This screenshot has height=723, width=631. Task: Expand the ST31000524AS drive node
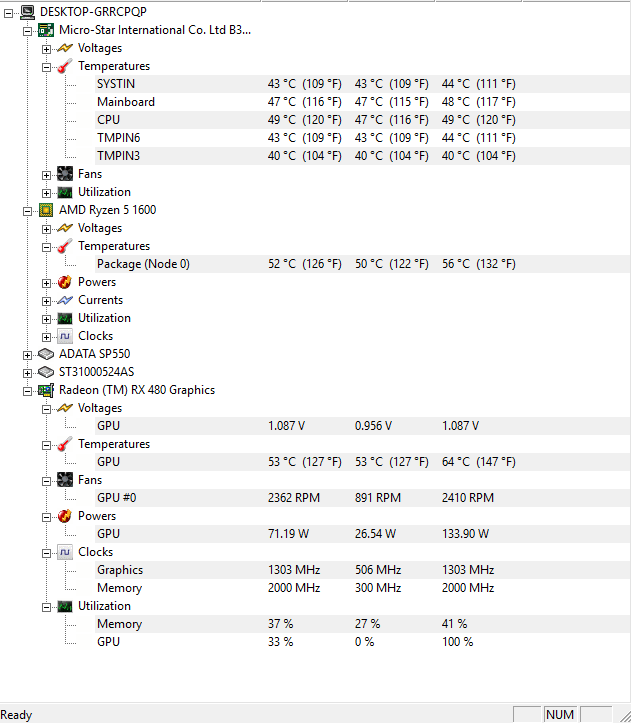(x=28, y=372)
